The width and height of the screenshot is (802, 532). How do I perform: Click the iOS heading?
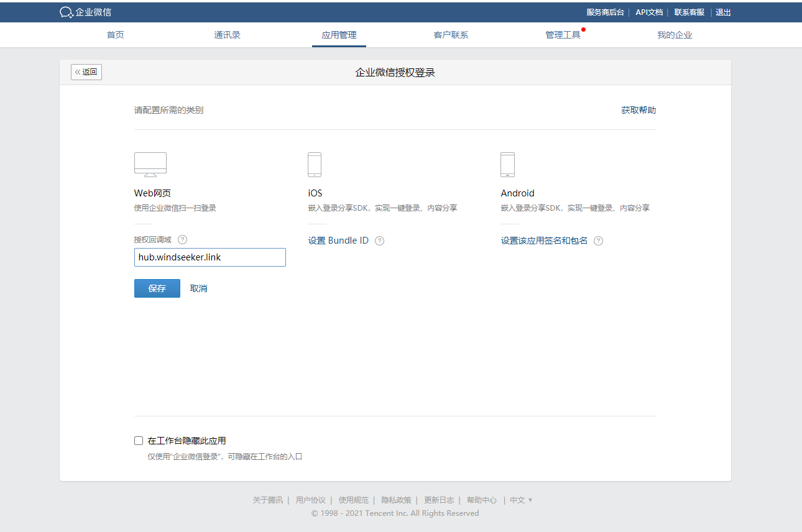point(315,193)
